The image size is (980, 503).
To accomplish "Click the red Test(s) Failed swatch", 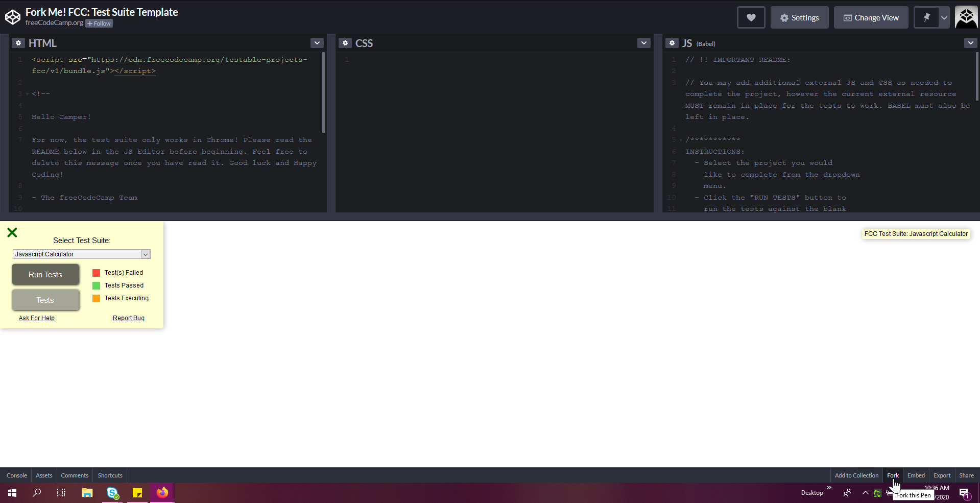I will (96, 273).
